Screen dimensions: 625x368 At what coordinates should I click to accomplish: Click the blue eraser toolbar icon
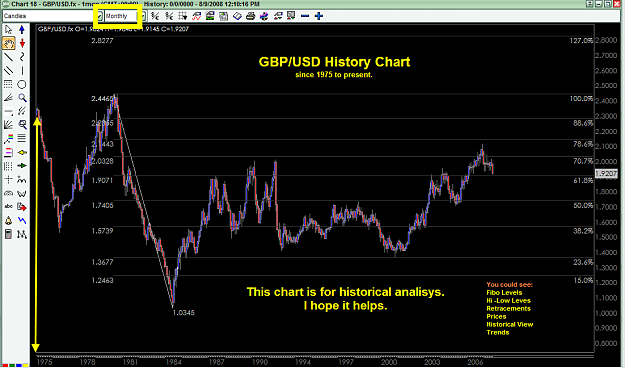pyautogui.click(x=237, y=16)
